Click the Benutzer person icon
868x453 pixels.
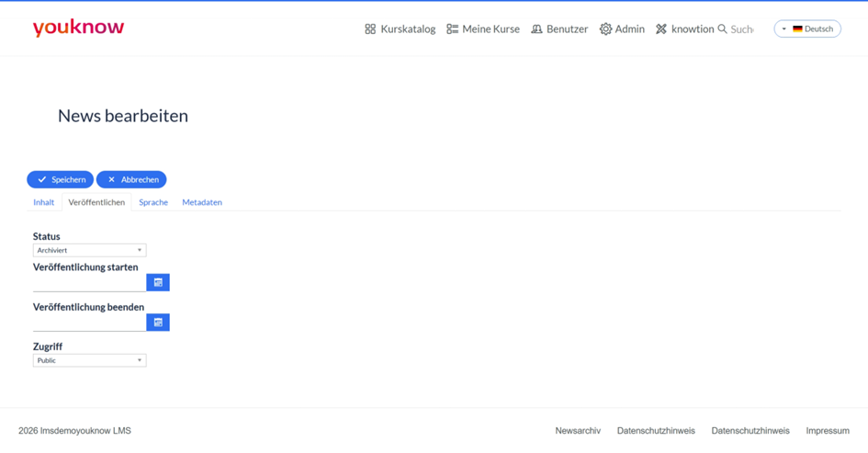tap(536, 28)
